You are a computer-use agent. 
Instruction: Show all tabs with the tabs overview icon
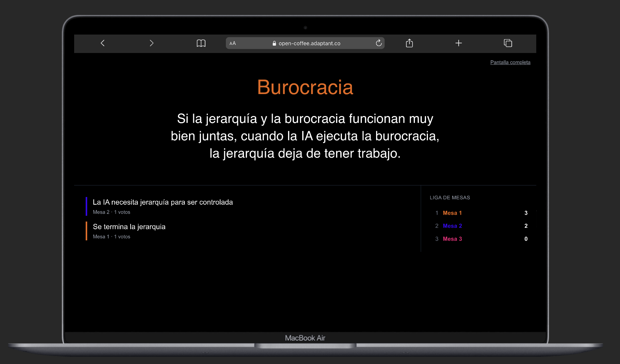(x=508, y=43)
